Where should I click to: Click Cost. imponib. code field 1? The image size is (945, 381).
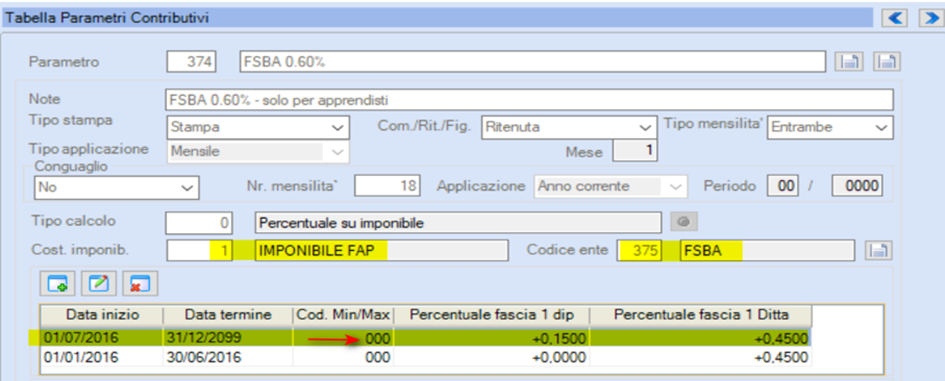pos(199,251)
